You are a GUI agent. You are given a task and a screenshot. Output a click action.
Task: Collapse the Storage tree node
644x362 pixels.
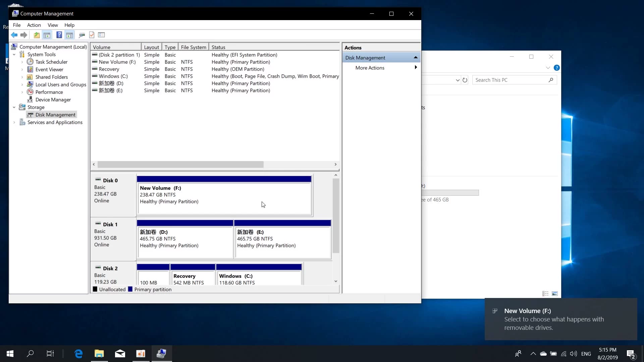(14, 107)
